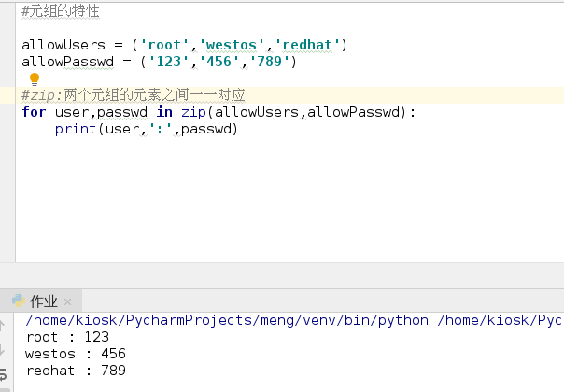Click the string '789' in tuple

click(270, 62)
